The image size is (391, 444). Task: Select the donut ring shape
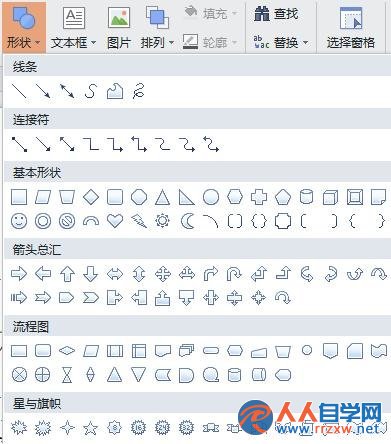[43, 221]
